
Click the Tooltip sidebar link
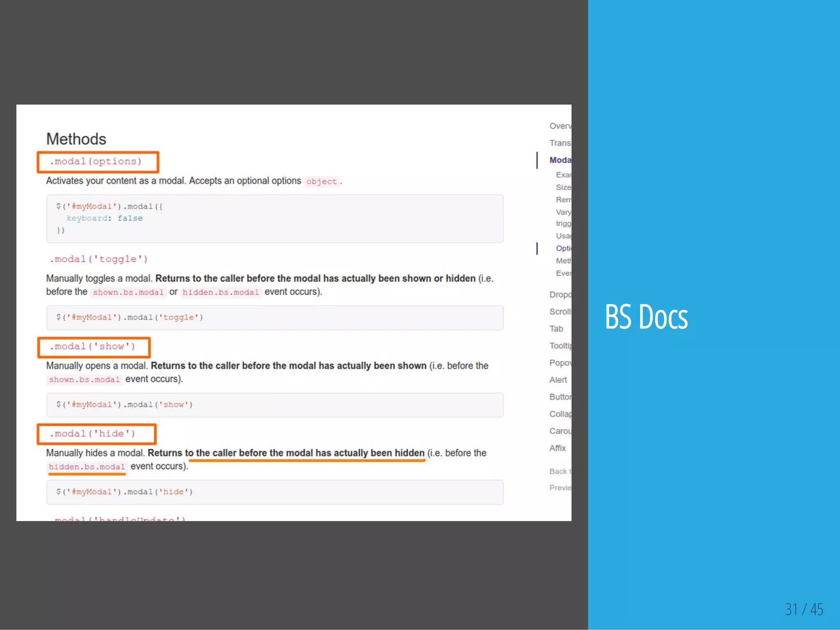click(x=560, y=346)
